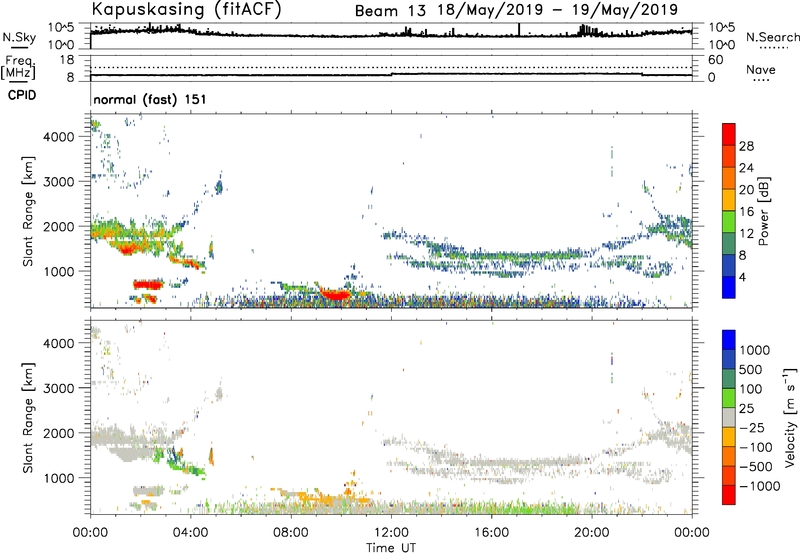The image size is (800, 554).
Task: Click the "N.Search" legend label
Action: coord(772,37)
